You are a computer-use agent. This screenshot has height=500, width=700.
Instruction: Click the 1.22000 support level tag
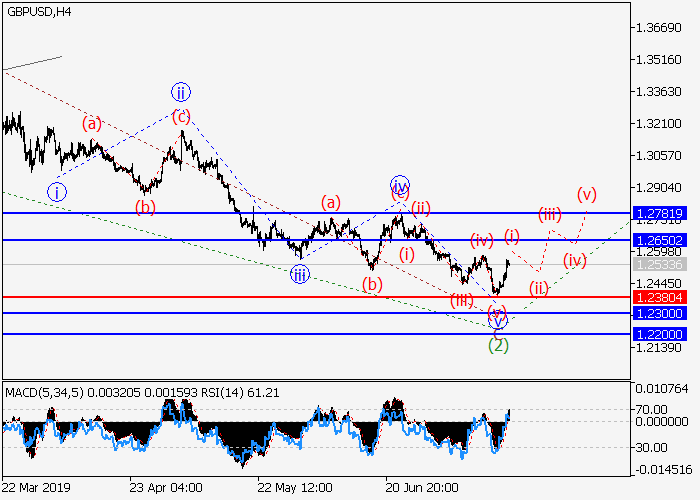pos(659,334)
